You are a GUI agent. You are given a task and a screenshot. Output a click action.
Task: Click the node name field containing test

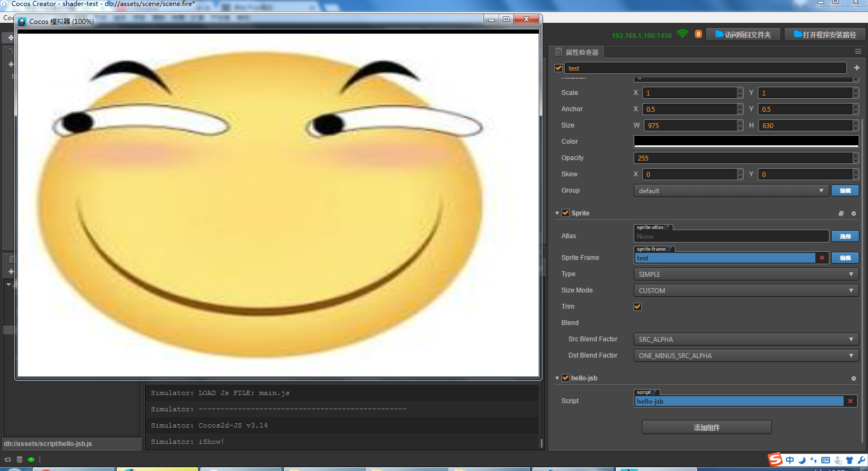tap(705, 68)
